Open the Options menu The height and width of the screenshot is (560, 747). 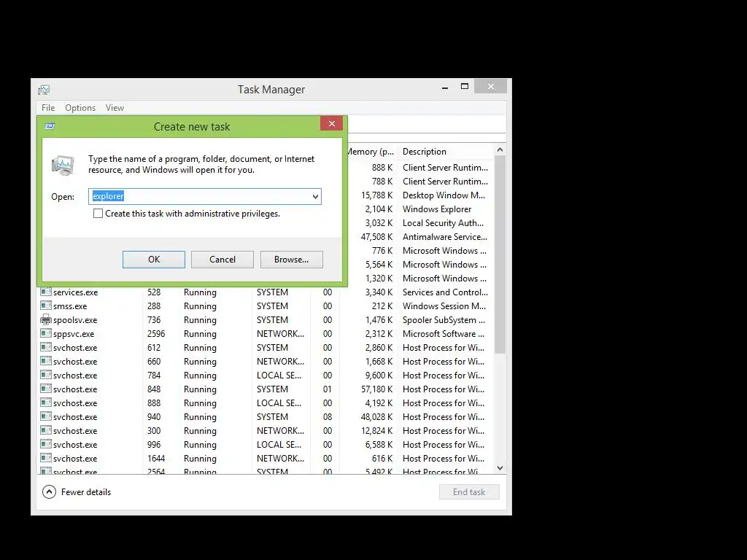point(80,108)
